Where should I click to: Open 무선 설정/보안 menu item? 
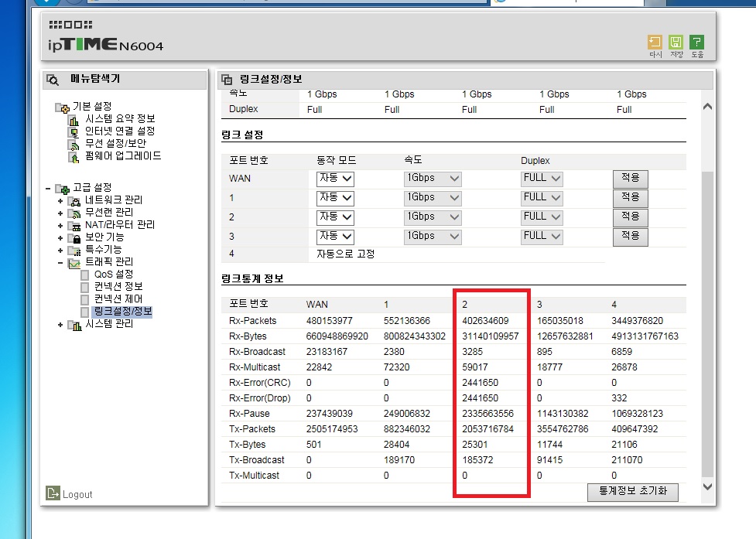click(116, 144)
